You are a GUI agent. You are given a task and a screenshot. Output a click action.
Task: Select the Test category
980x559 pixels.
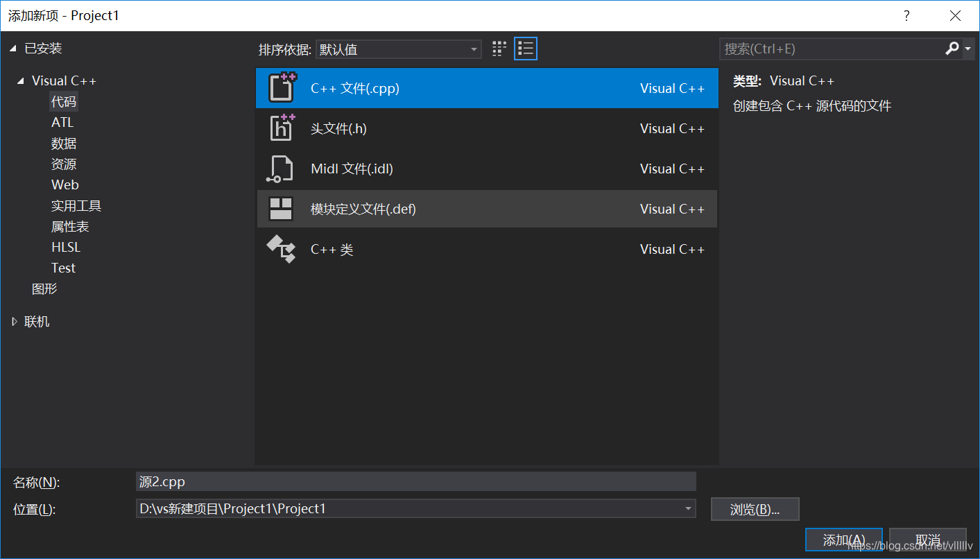[63, 268]
